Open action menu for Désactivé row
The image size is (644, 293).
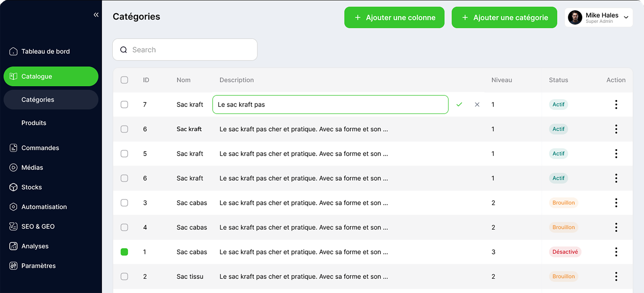click(616, 252)
